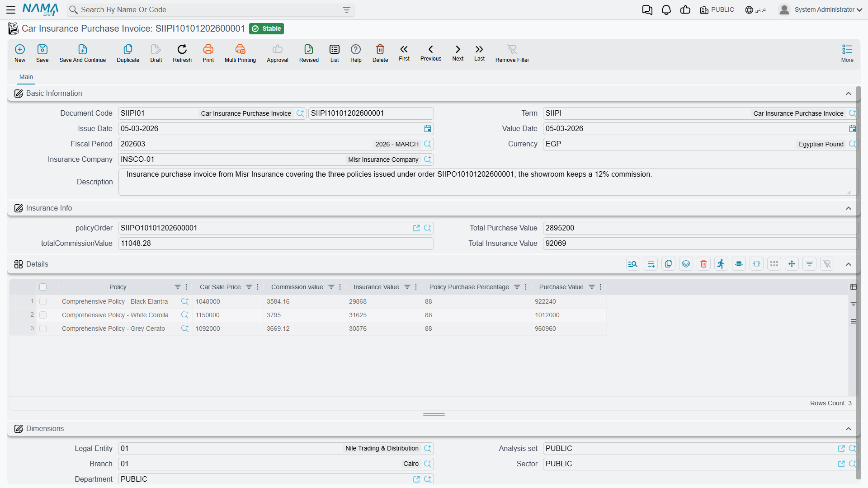Open Issue Date calendar picker
Image resolution: width=868 pixels, height=488 pixels.
(428, 129)
